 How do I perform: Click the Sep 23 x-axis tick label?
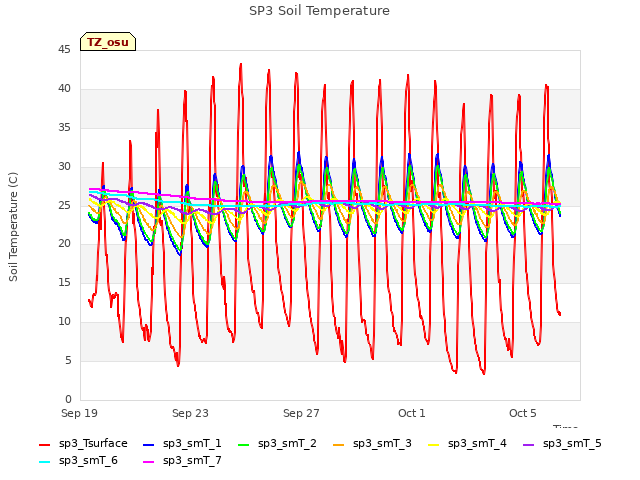click(190, 413)
